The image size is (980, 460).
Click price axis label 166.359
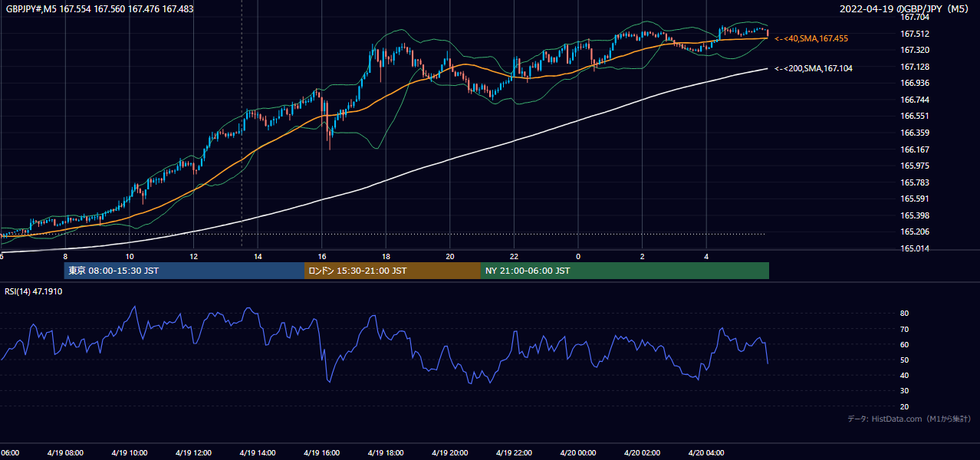915,133
